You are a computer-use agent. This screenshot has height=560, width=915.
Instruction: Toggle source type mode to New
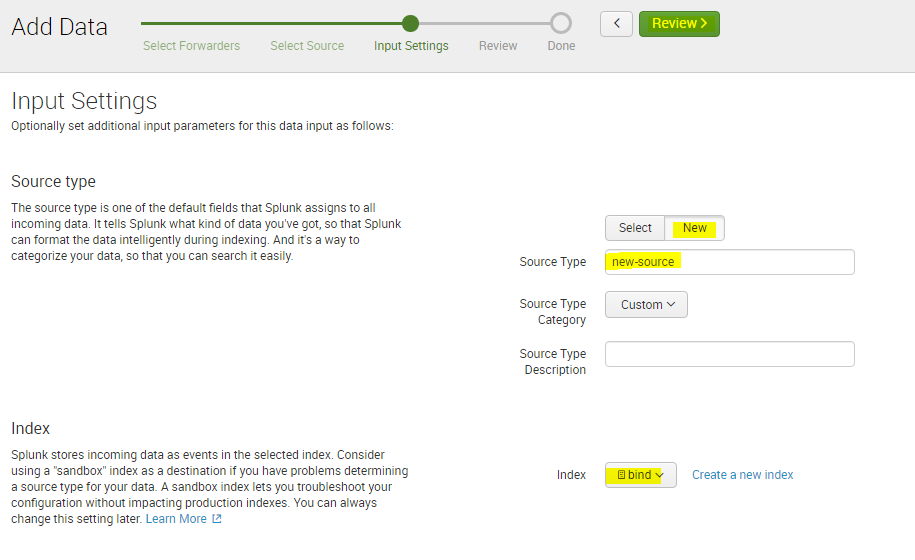point(694,228)
